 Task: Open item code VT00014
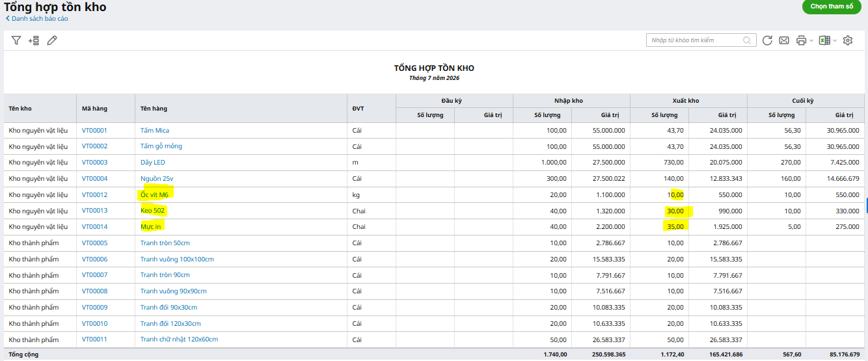(x=95, y=227)
